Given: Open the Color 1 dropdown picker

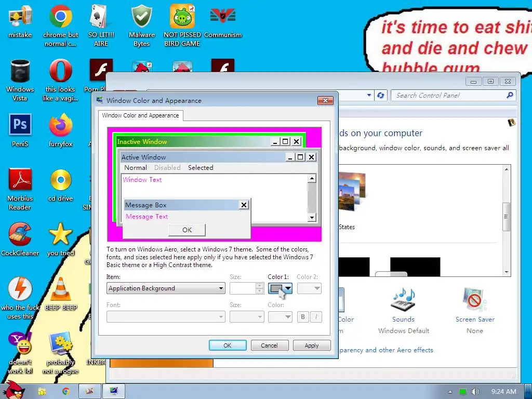Looking at the screenshot, I should (280, 288).
